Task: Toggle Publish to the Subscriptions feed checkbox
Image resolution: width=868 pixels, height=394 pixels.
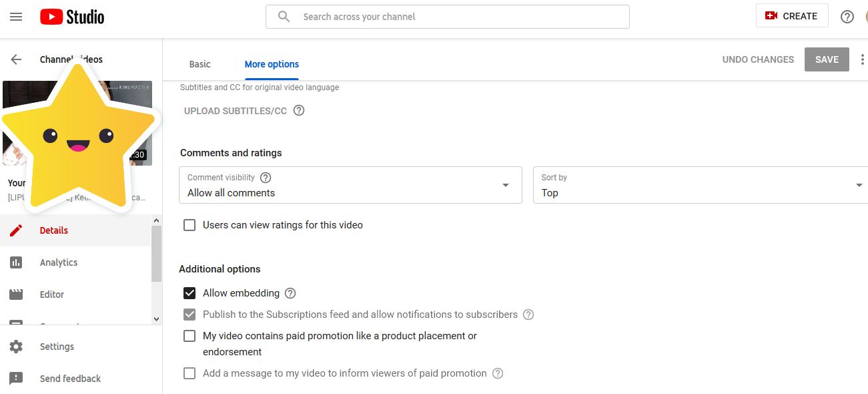Action: (x=189, y=315)
